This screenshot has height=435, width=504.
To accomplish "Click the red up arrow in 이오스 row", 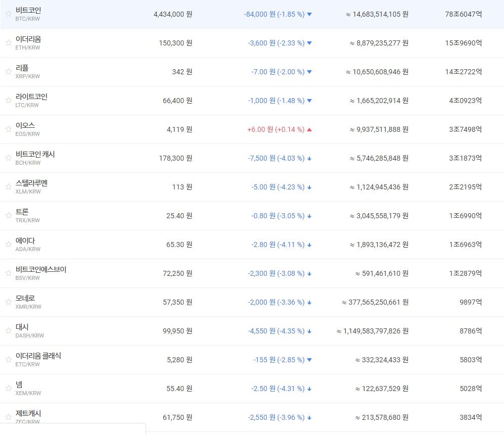I will 309,129.
